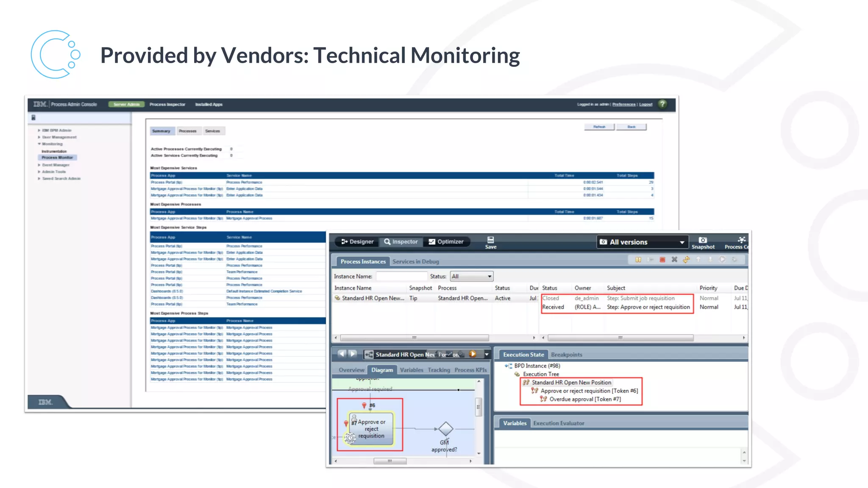Screen dimensions: 868x488
Task: Click the back arrow in the diagram navigator
Action: (342, 354)
